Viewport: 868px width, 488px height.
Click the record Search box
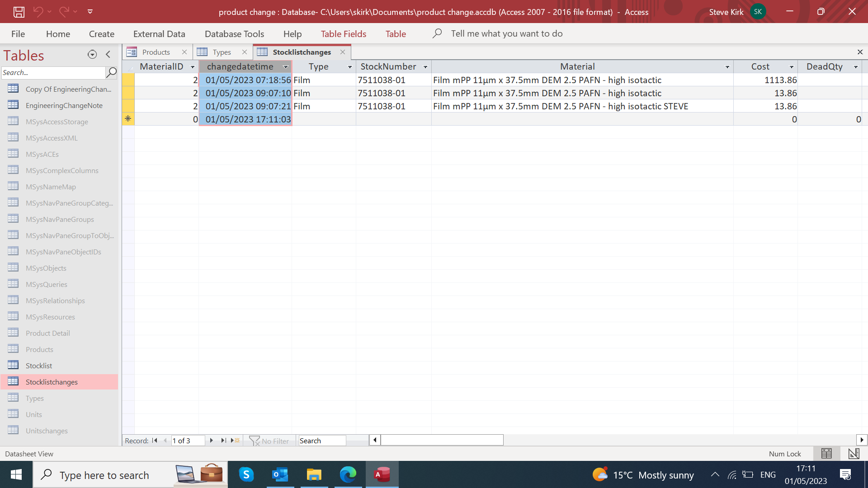(x=322, y=441)
